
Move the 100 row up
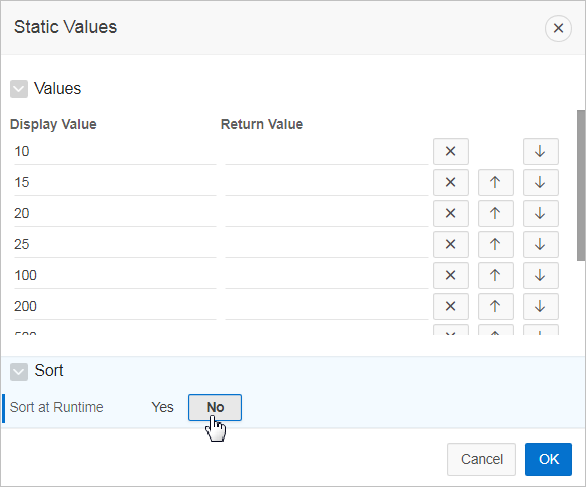(496, 275)
